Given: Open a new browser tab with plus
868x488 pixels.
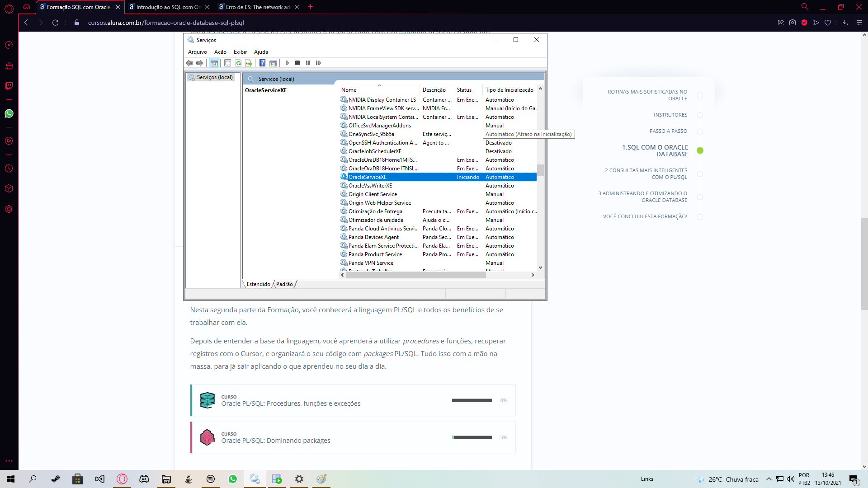Looking at the screenshot, I should click(310, 7).
